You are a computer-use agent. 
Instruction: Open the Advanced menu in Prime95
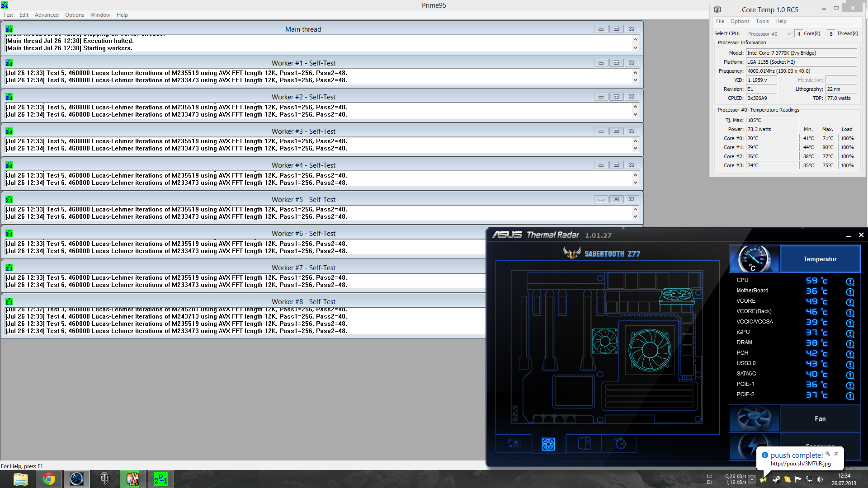tap(47, 15)
